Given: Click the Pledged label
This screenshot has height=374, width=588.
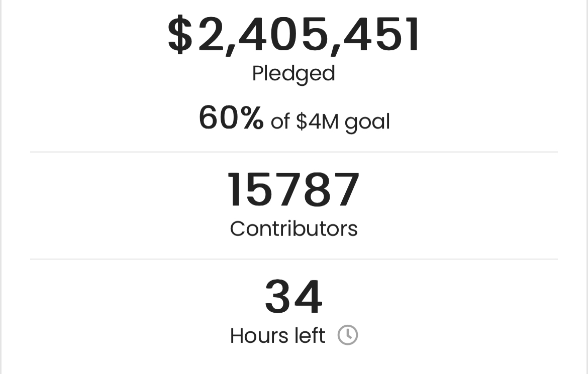Looking at the screenshot, I should [x=293, y=74].
